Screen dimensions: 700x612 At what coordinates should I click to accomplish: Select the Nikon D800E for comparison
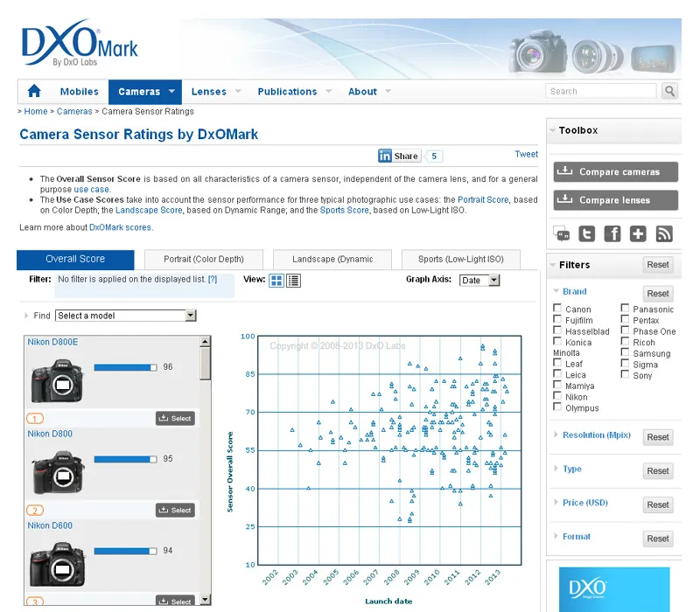click(176, 419)
